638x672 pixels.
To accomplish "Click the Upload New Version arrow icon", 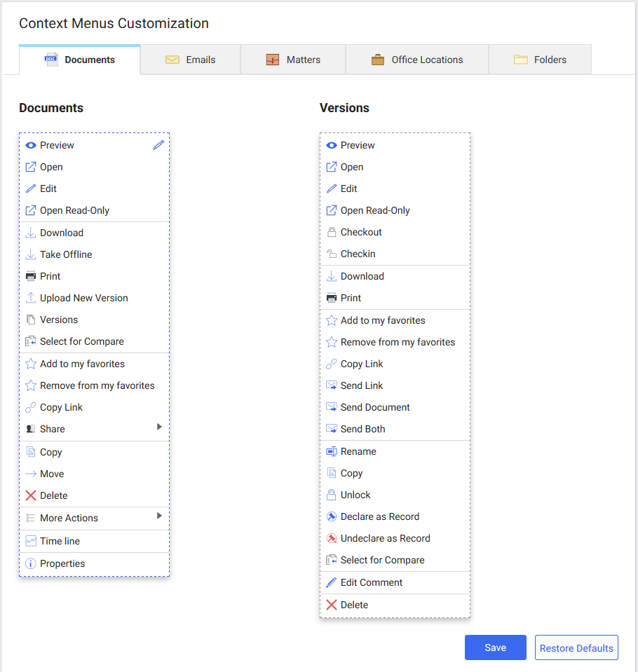I will pyautogui.click(x=31, y=298).
